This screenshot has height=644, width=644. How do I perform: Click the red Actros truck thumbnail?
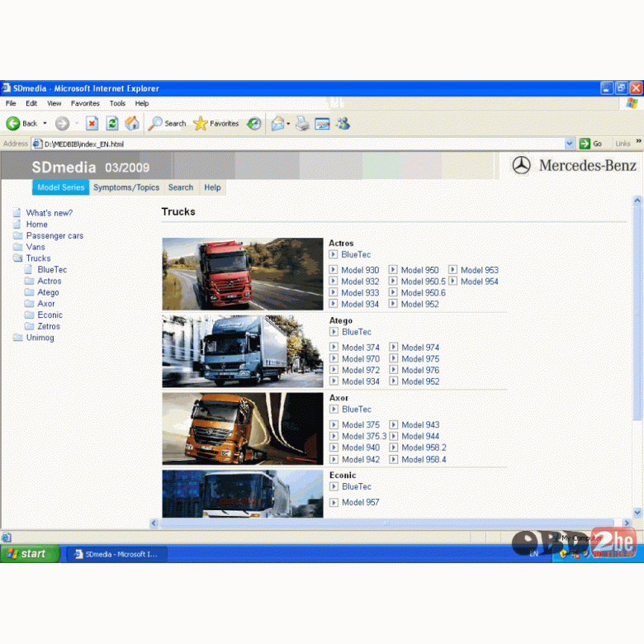click(243, 274)
